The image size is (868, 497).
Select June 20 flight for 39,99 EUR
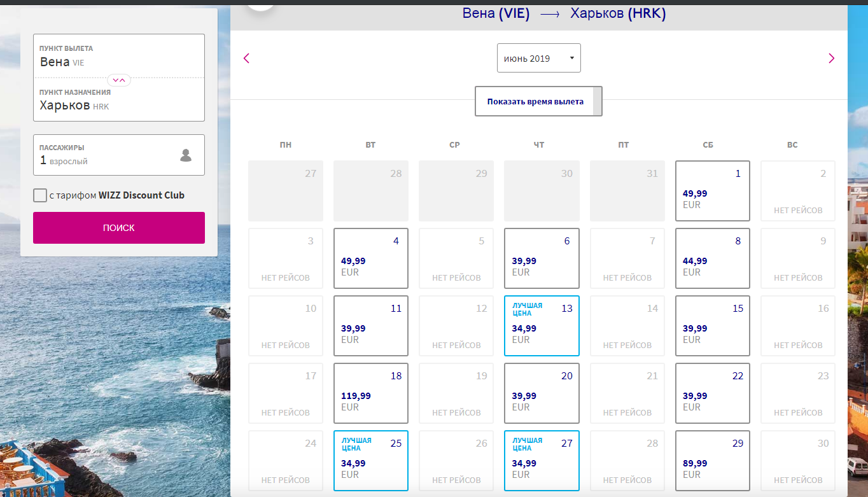[x=542, y=393]
